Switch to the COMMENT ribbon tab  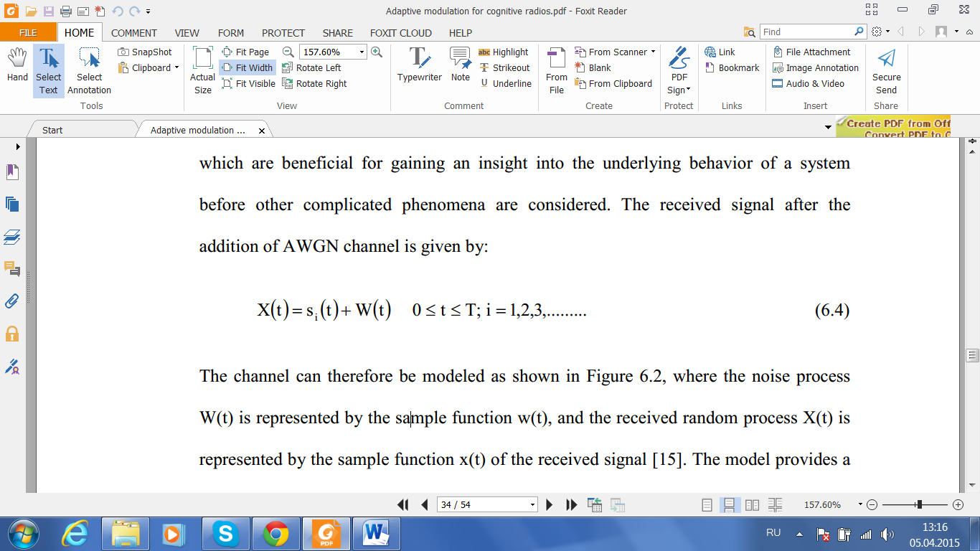[133, 32]
